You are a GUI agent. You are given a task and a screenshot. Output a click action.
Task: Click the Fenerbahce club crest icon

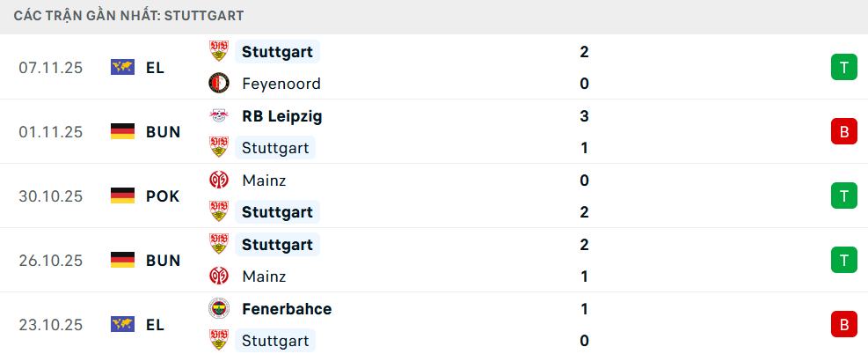tap(218, 309)
